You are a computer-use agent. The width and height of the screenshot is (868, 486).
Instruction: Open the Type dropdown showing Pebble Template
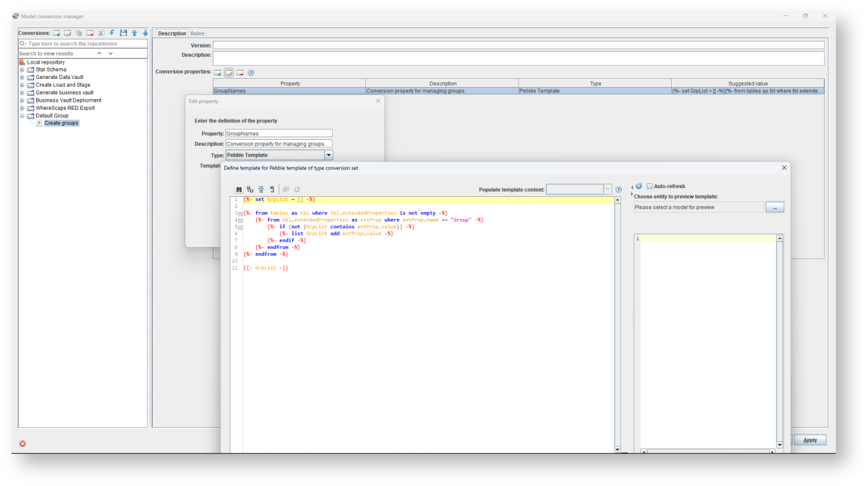point(328,155)
